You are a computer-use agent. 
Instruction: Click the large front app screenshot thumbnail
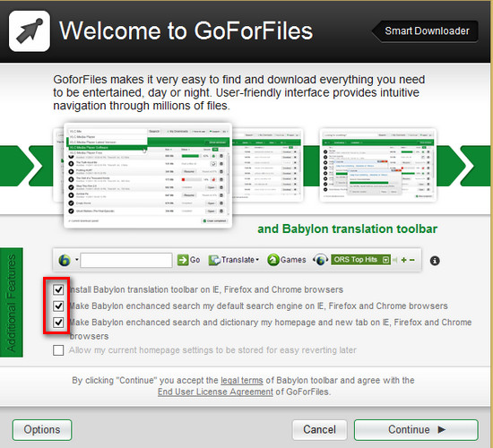click(148, 175)
